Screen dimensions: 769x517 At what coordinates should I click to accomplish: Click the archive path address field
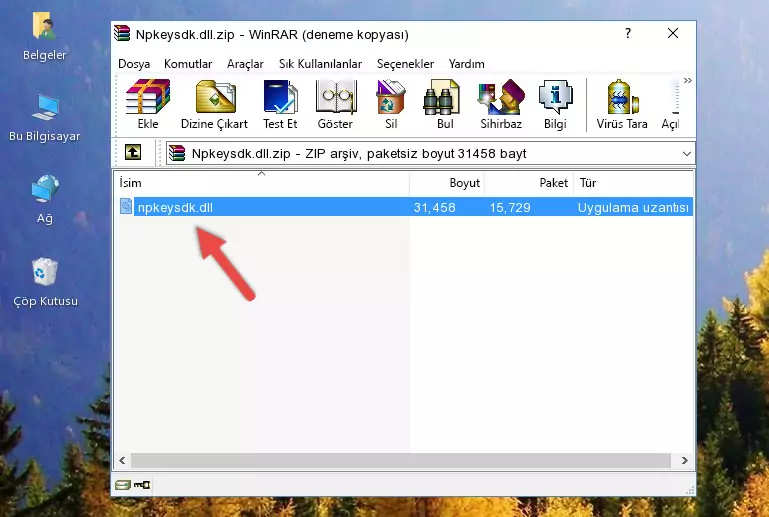pyautogui.click(x=430, y=154)
